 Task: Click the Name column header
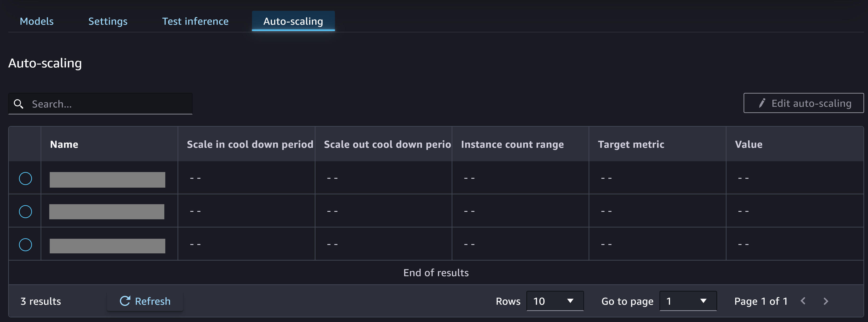point(64,144)
